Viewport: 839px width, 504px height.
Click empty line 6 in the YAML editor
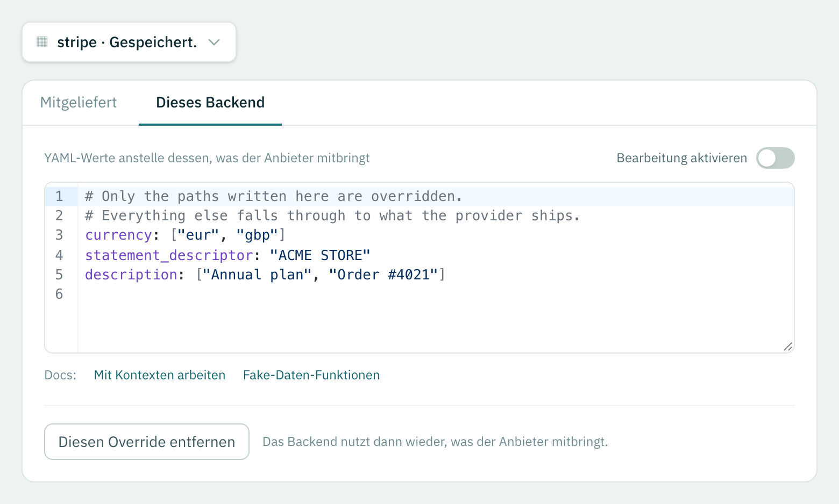436,294
